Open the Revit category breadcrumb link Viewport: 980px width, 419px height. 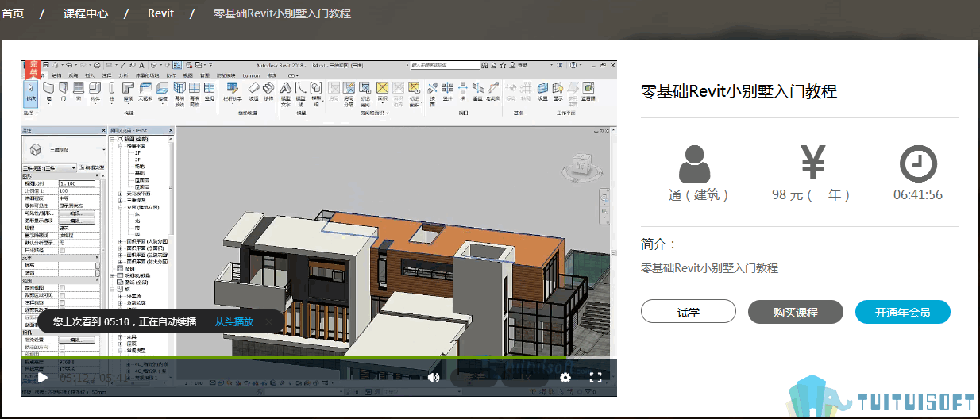pyautogui.click(x=160, y=13)
